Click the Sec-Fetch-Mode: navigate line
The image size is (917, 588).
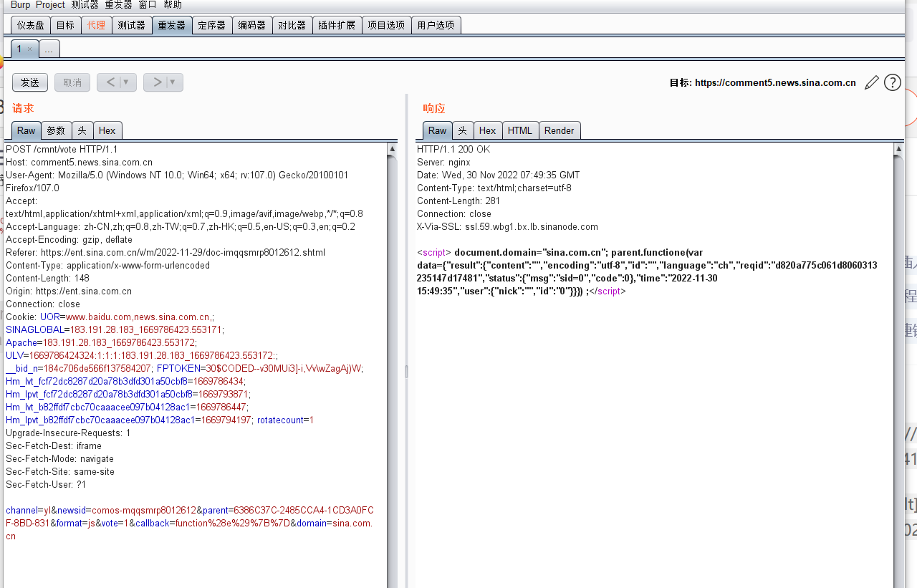59,459
